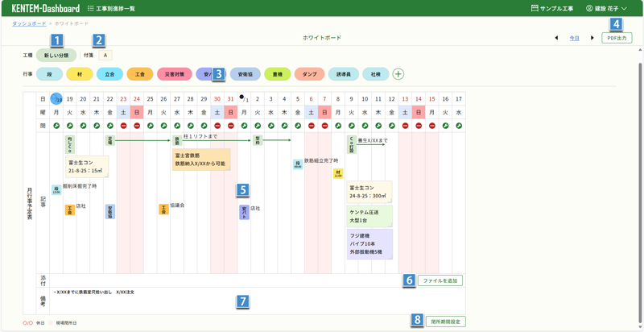The height and width of the screenshot is (332, 644).
Task: Click the サンプル工事 project icon
Action: pyautogui.click(x=535, y=8)
